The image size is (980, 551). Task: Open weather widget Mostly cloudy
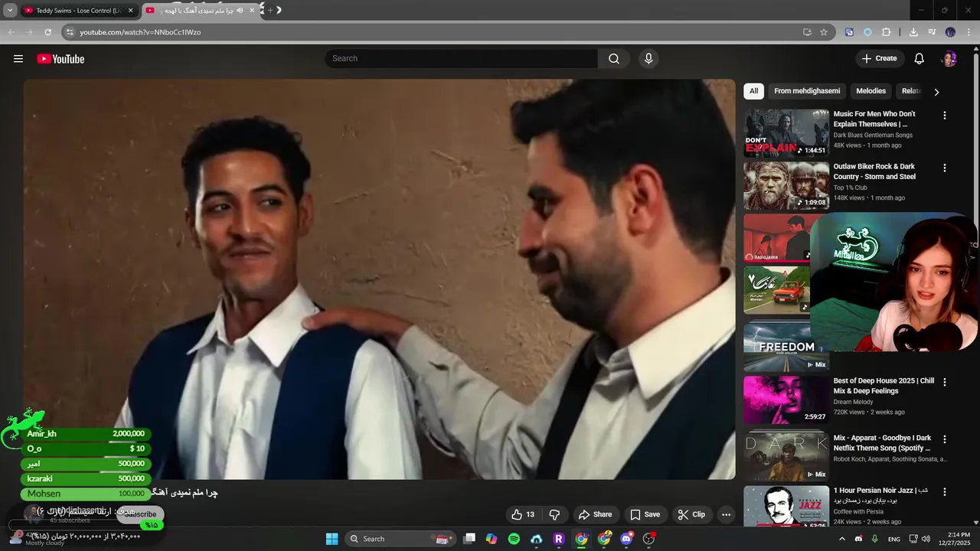[x=38, y=539]
